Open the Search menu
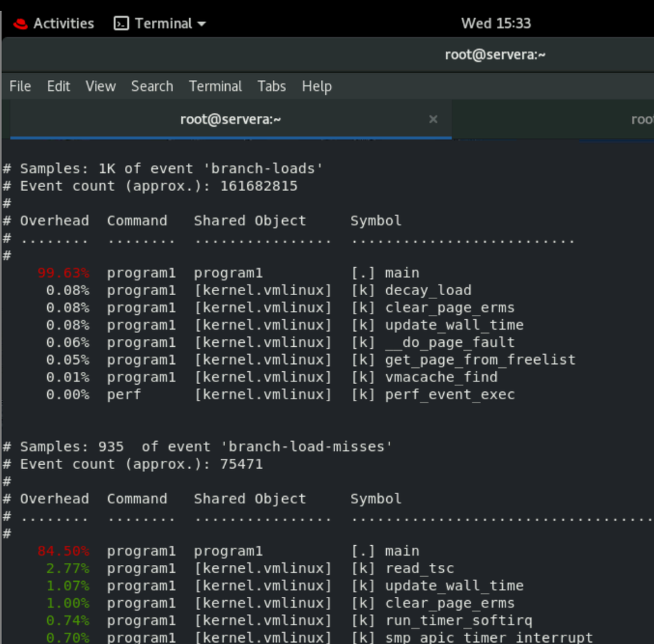This screenshot has width=654, height=644. point(152,86)
